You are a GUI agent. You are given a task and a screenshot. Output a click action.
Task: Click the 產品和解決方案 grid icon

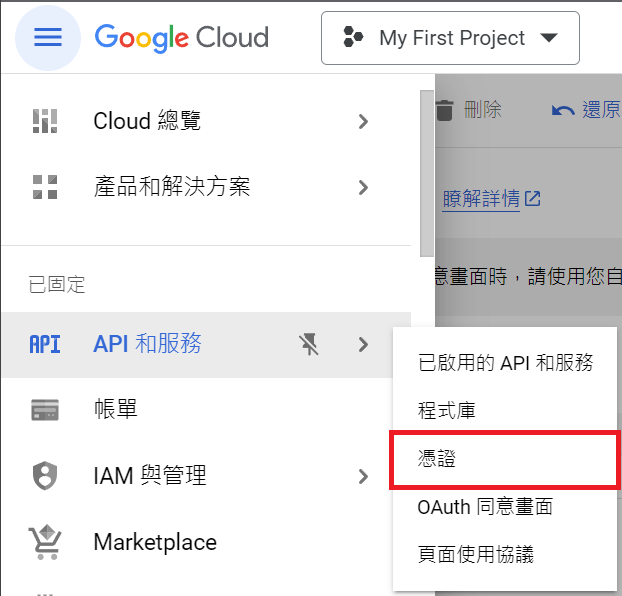click(45, 187)
